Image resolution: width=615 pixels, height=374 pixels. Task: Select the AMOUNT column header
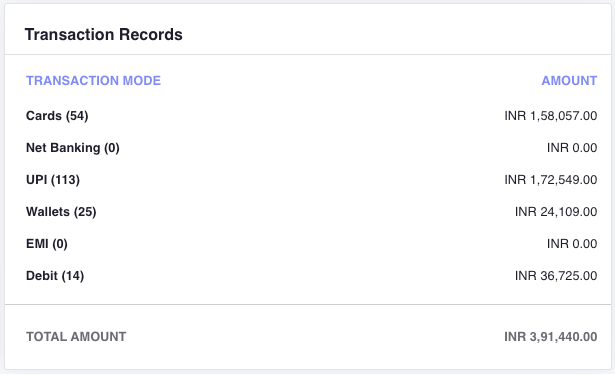569,81
